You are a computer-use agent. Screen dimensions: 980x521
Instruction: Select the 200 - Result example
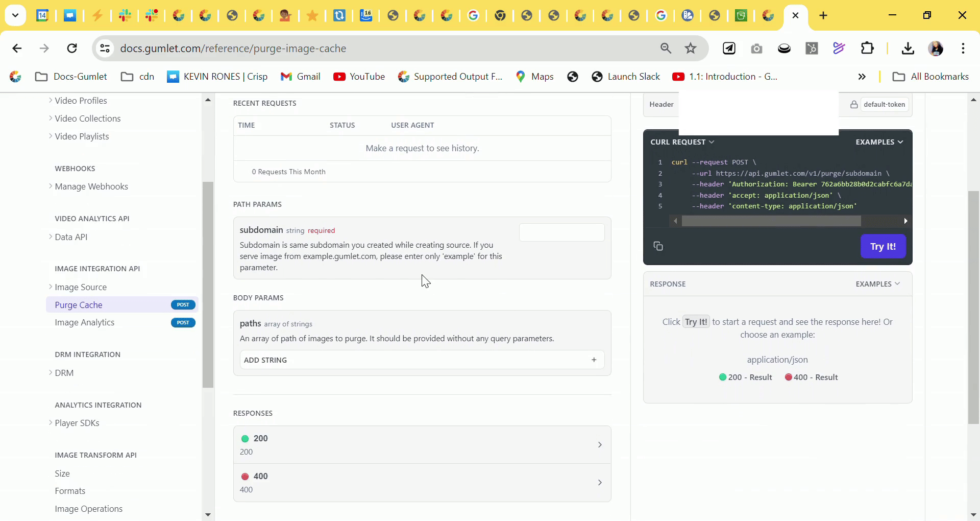click(745, 377)
